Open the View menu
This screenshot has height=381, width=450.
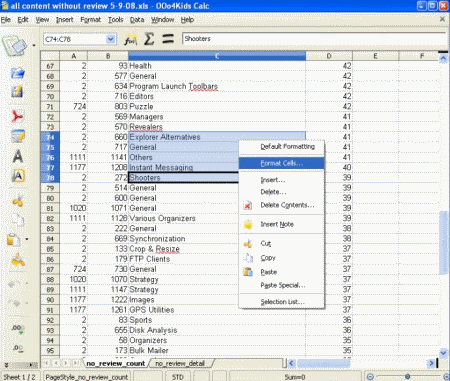click(42, 20)
